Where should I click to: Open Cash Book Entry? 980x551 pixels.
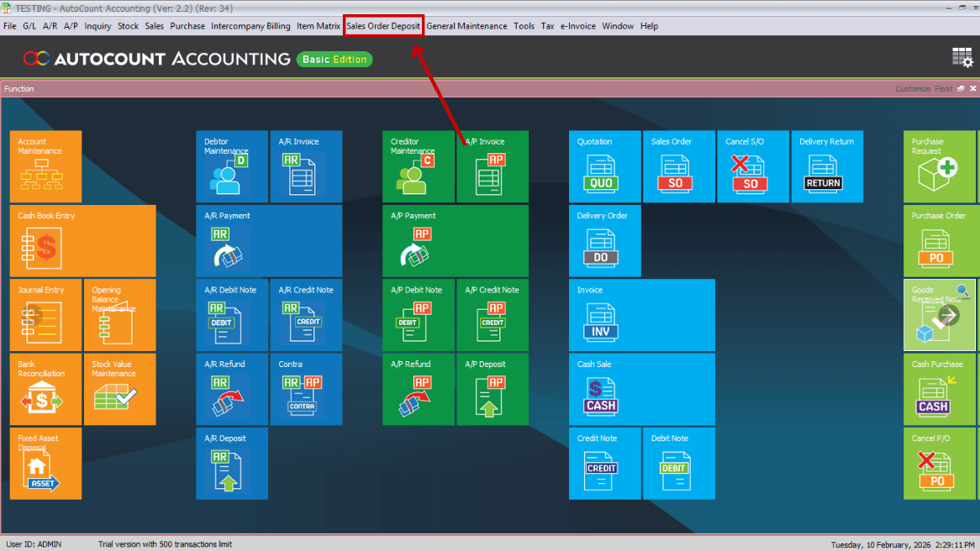click(x=82, y=241)
